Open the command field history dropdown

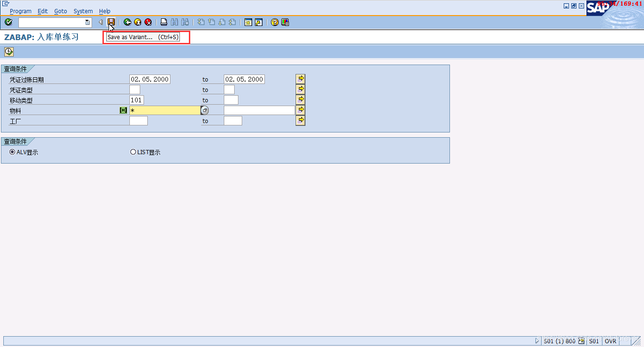point(87,22)
